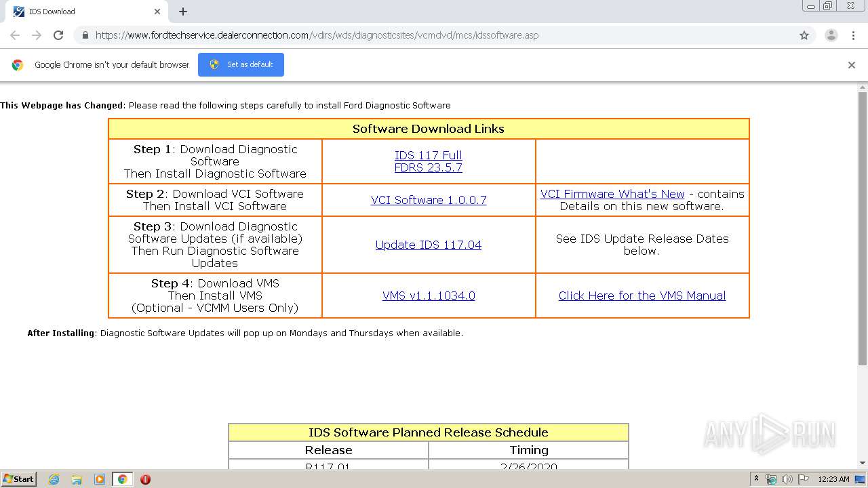This screenshot has height=488, width=868.
Task: Download VCI Software 1.0.0.7
Action: 429,200
